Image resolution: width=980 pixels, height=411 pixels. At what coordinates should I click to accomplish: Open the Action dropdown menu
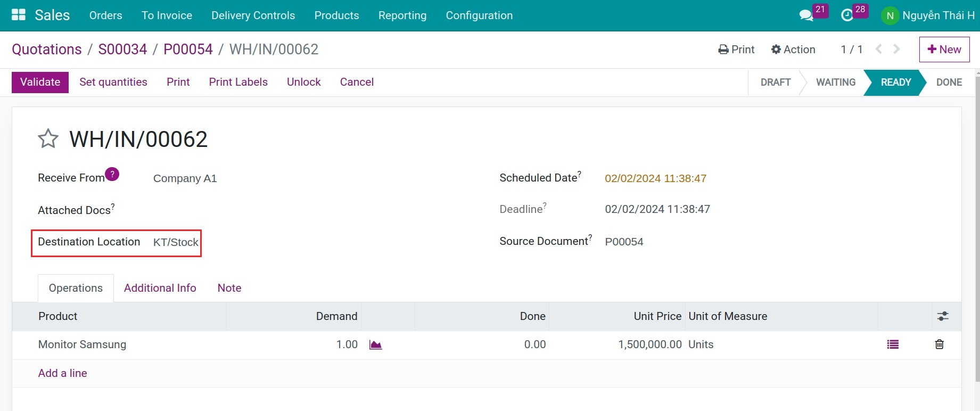point(793,50)
